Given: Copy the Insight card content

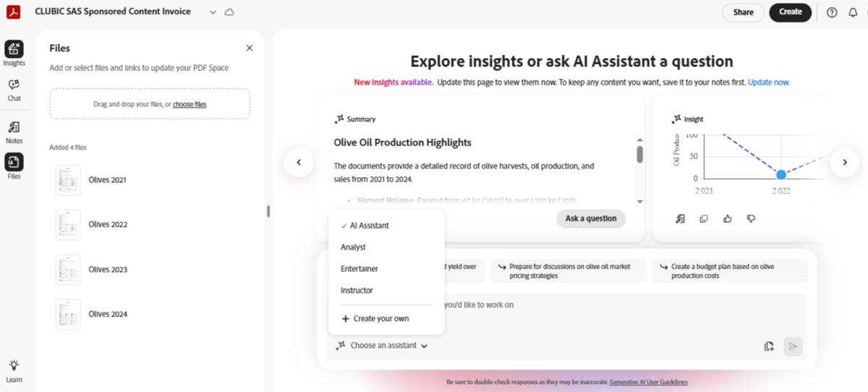Looking at the screenshot, I should coord(704,218).
